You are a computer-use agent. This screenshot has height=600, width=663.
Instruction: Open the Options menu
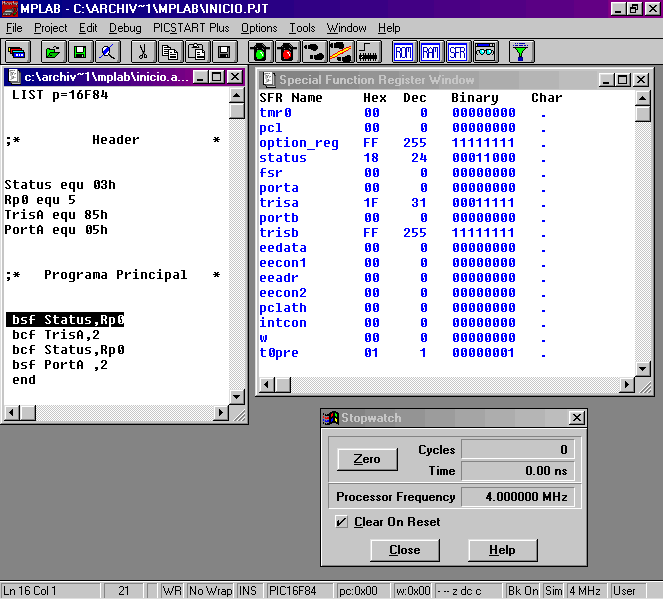coord(259,28)
